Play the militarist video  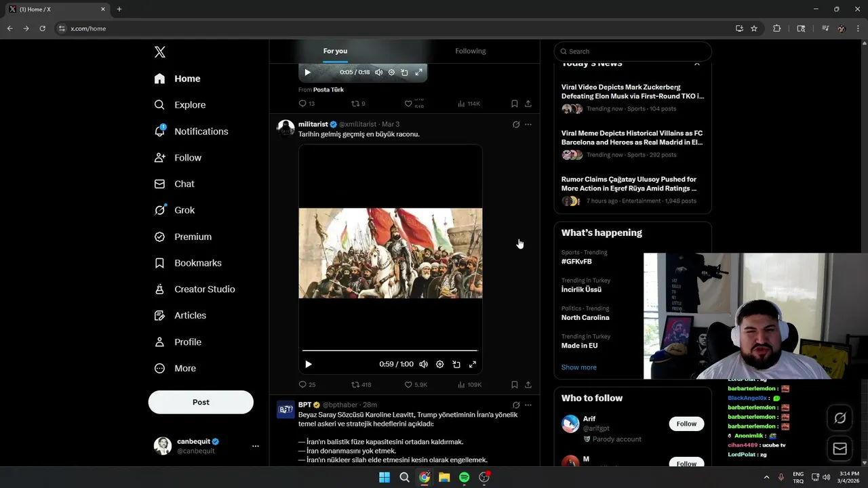point(308,365)
